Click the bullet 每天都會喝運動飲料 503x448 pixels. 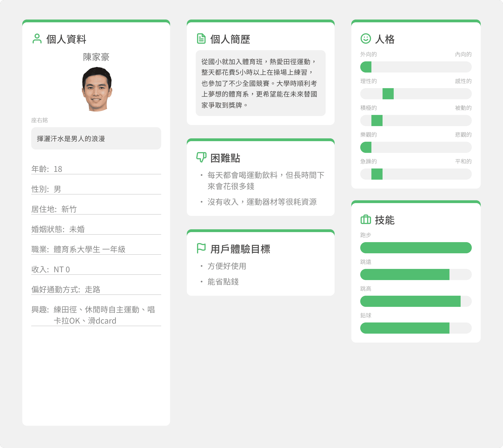coord(266,181)
